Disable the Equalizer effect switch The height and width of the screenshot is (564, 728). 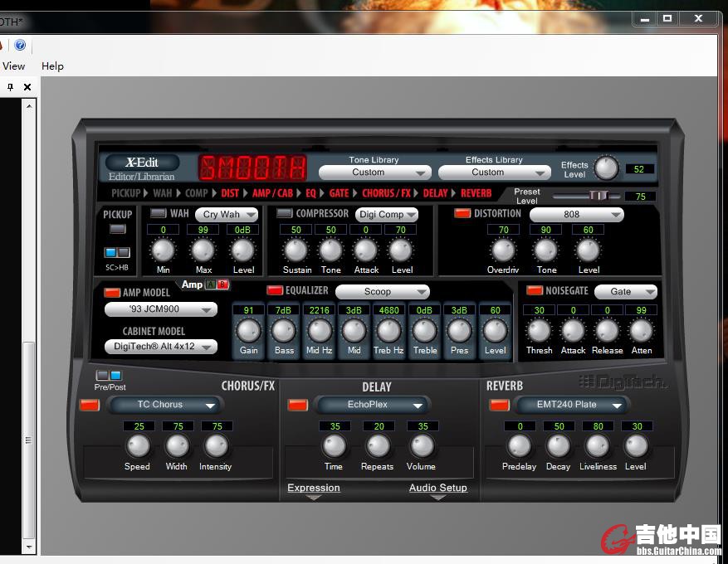[x=275, y=290]
